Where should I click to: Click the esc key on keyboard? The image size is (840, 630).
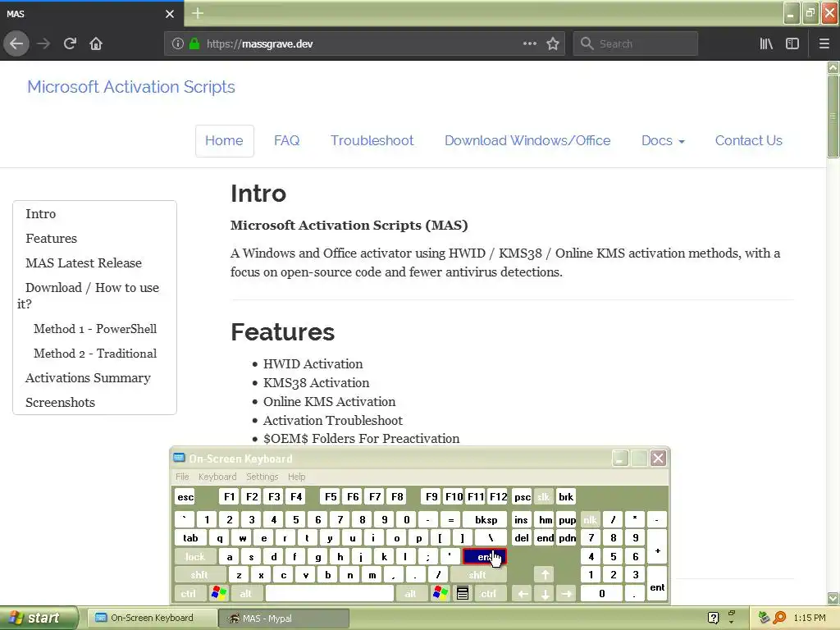tap(185, 496)
